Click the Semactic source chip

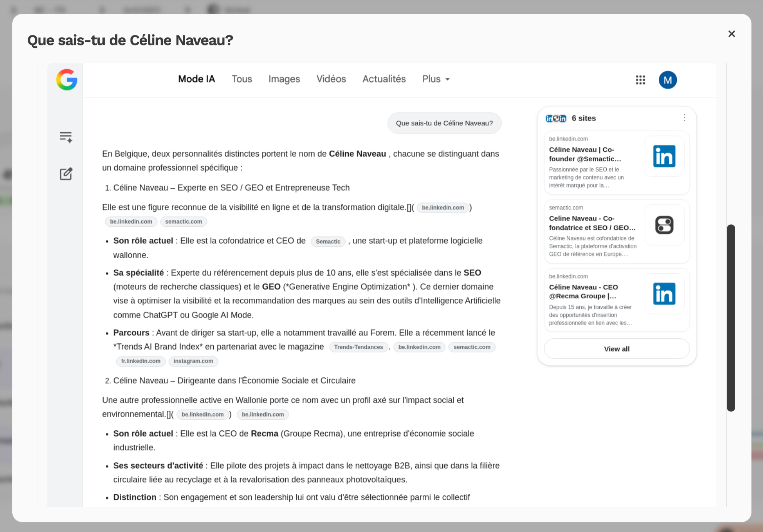coord(328,241)
